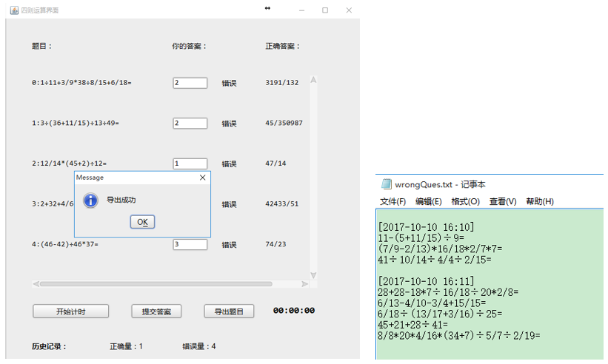The image size is (608, 364).
Task: Click the 开始计时 button
Action: tap(70, 311)
